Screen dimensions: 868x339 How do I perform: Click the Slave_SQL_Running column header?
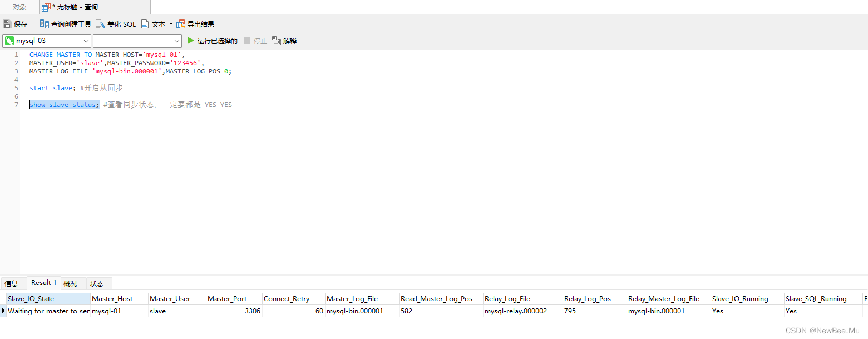point(822,299)
